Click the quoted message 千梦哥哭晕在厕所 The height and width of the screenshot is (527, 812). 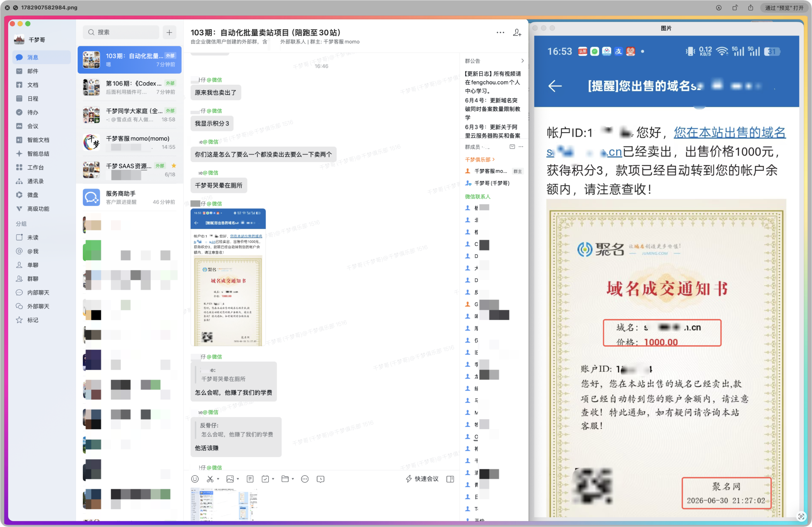[223, 379]
